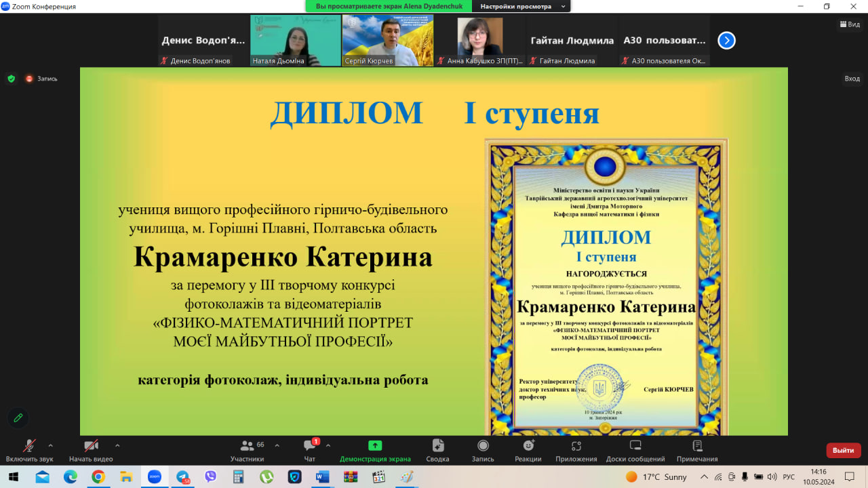Open Zoom app in taskbar
868x488 pixels.
[154, 477]
